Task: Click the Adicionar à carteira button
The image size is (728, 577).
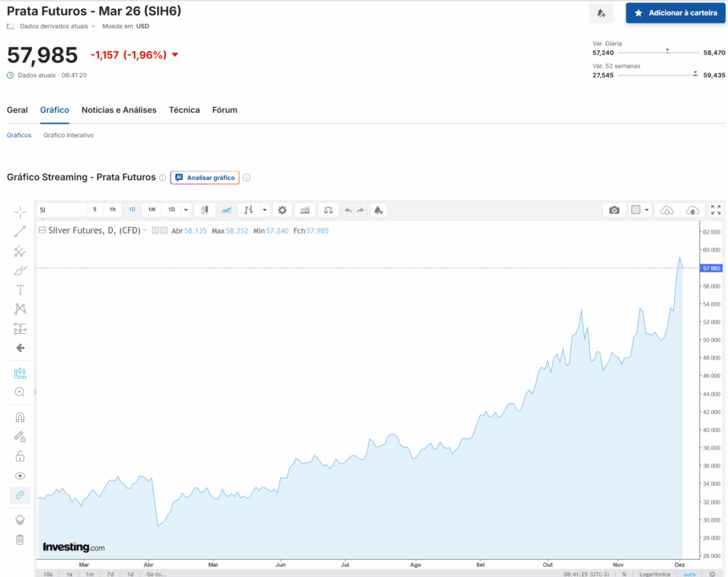Action: pos(675,13)
